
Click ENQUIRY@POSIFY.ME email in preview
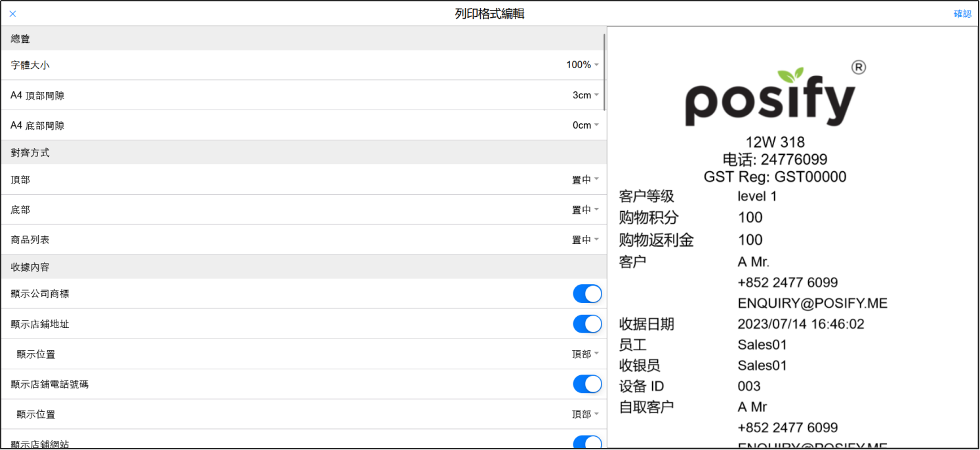pyautogui.click(x=812, y=303)
